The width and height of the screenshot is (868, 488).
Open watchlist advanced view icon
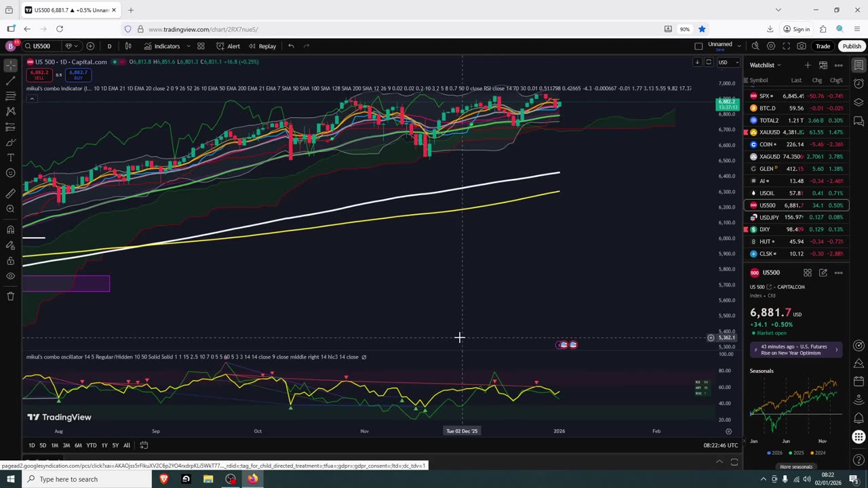823,65
